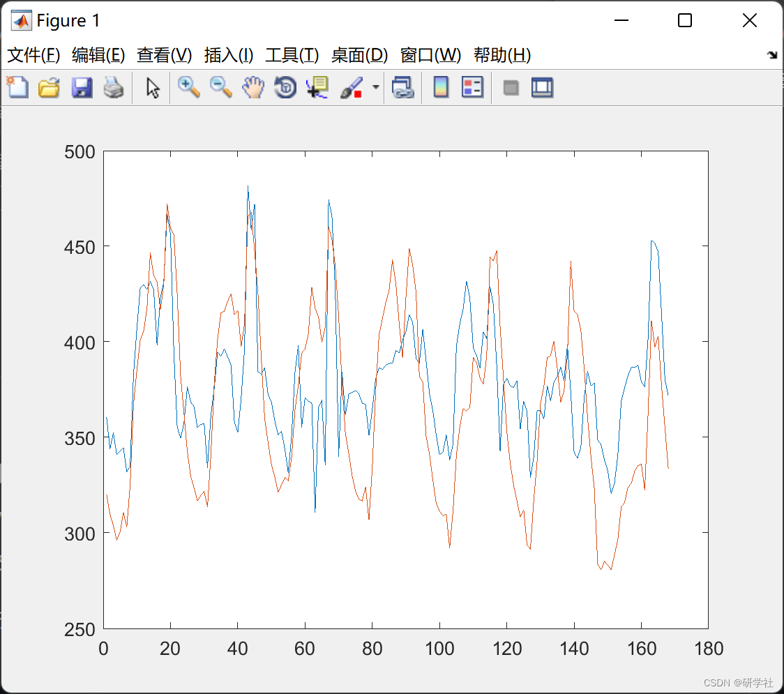Click the x-axis label 180
Screen dimensions: 784x694
tap(709, 649)
